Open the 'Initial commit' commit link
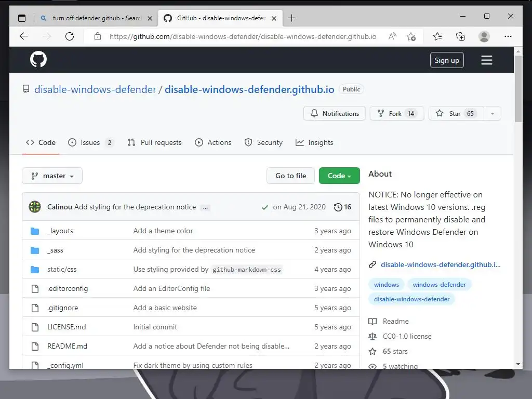Image resolution: width=532 pixels, height=399 pixels. (x=155, y=327)
